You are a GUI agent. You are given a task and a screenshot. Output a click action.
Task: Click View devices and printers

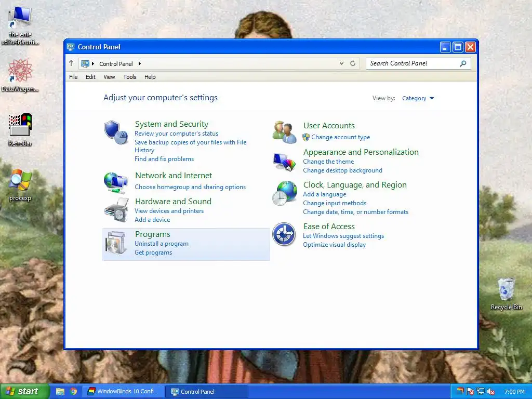[x=169, y=211]
